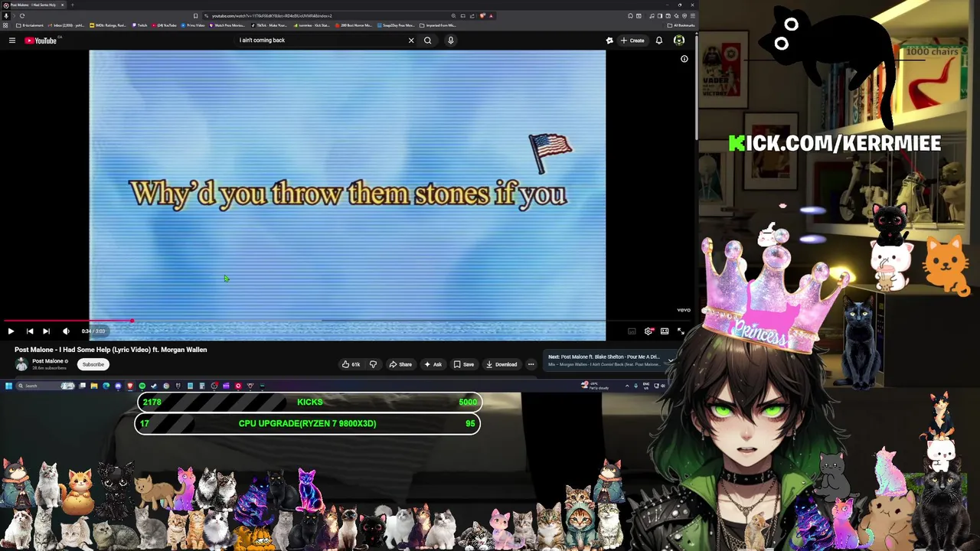This screenshot has height=551, width=980.
Task: Play the video
Action: (x=11, y=331)
